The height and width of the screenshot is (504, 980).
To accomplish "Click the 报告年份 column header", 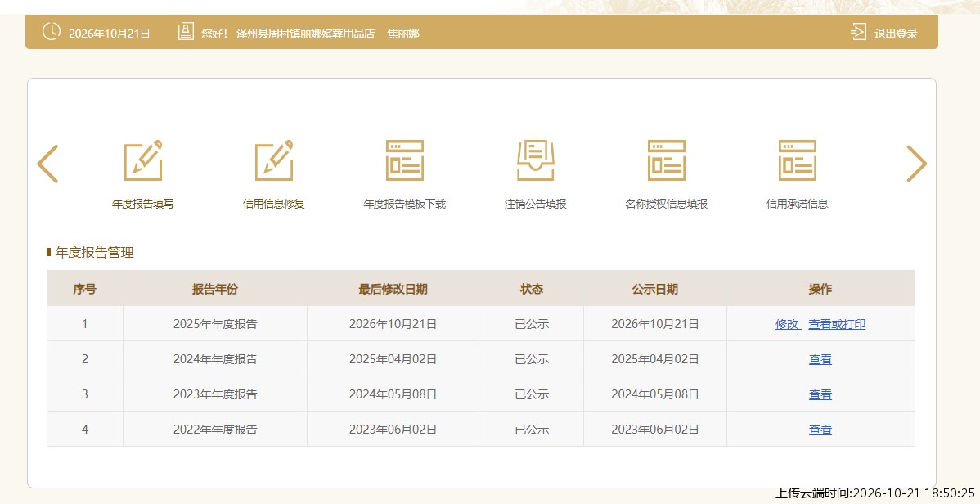I will point(215,289).
